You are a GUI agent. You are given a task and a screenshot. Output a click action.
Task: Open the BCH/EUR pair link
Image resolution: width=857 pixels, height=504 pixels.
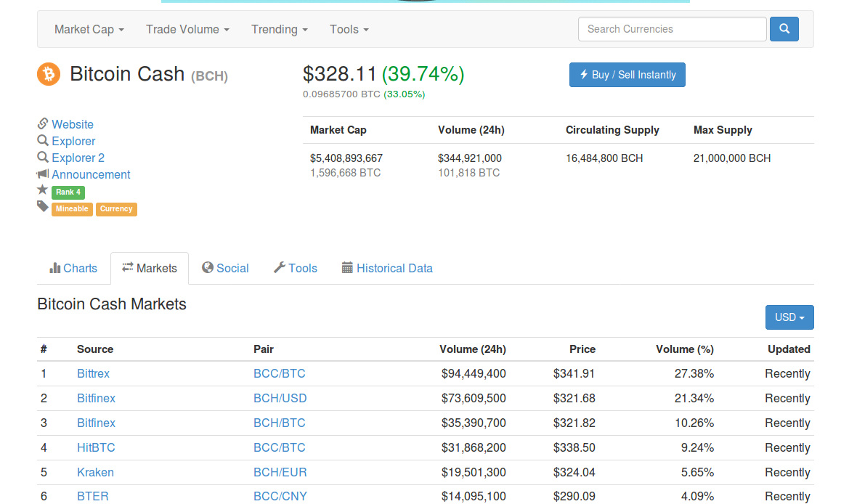point(280,472)
